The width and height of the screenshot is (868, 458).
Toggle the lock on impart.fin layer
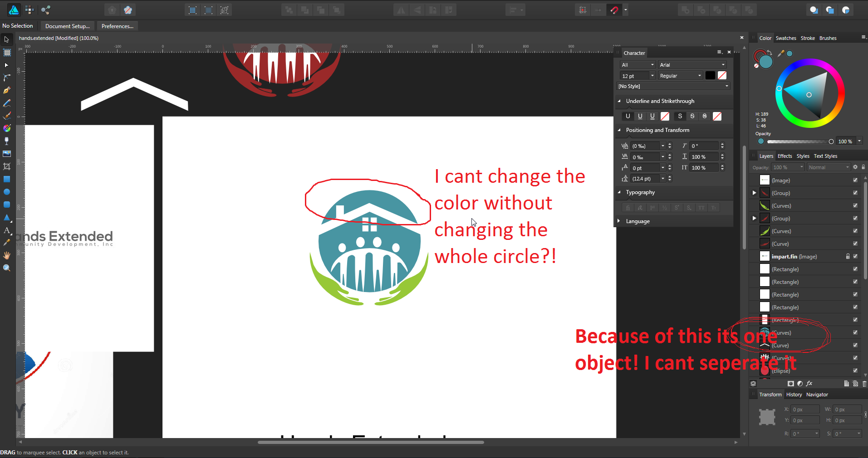(x=848, y=257)
